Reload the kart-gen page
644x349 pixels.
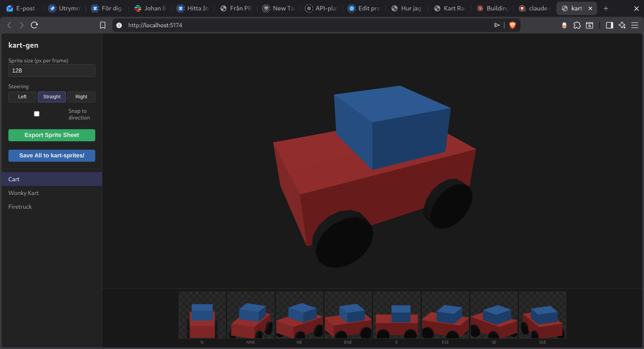click(x=34, y=25)
